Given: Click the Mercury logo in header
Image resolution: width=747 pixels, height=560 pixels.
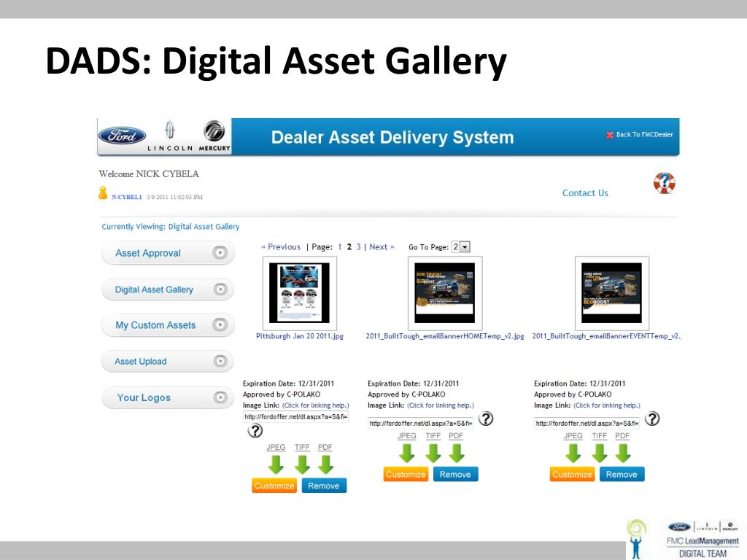Looking at the screenshot, I should point(214,136).
